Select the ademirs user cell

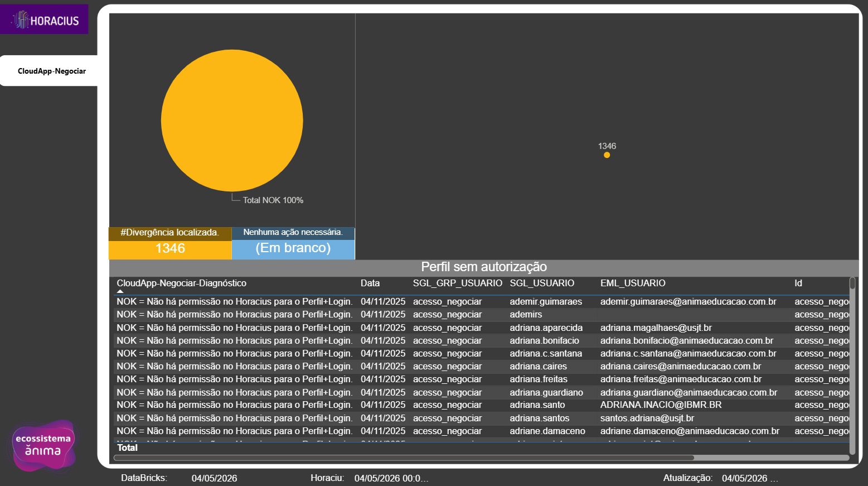526,315
